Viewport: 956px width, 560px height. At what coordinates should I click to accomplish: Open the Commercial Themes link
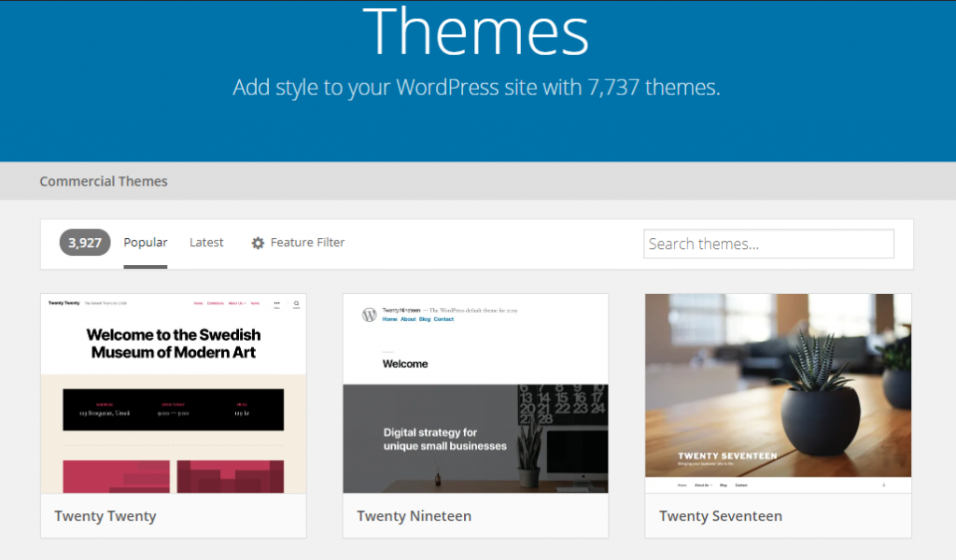103,181
